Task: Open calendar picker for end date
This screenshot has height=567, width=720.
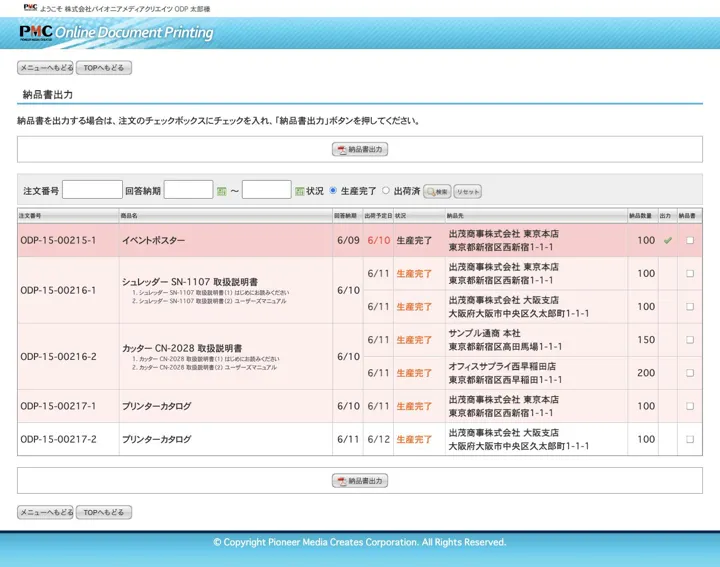Action: pyautogui.click(x=299, y=191)
